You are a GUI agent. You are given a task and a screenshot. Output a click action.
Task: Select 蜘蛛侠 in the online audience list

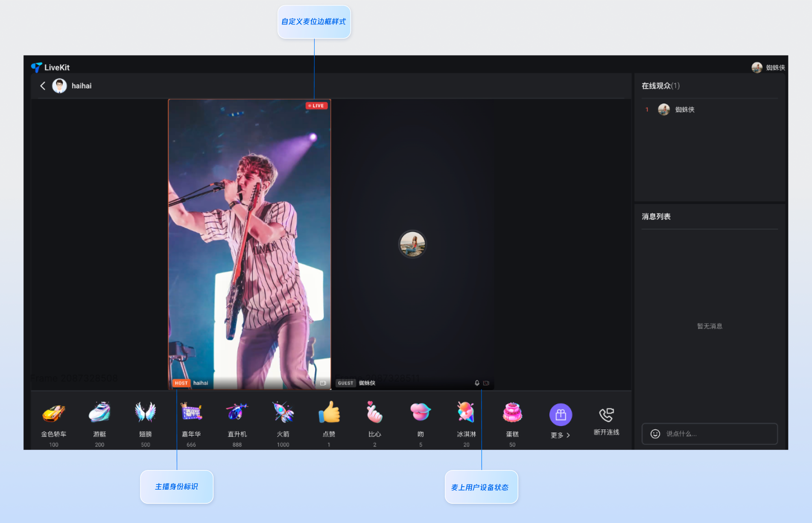[710, 109]
